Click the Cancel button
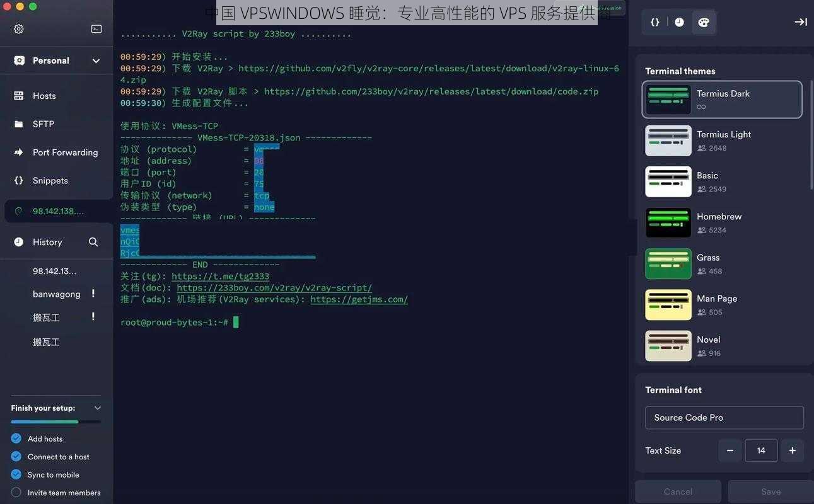The image size is (814, 504). (x=678, y=492)
